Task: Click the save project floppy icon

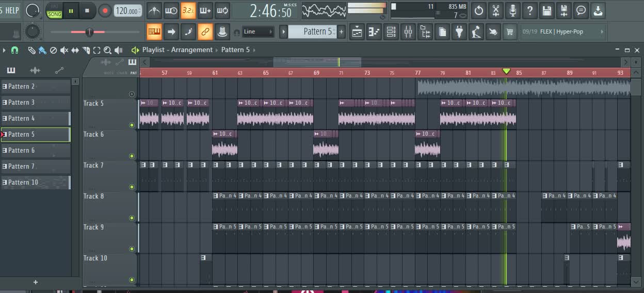Action: pos(547,10)
